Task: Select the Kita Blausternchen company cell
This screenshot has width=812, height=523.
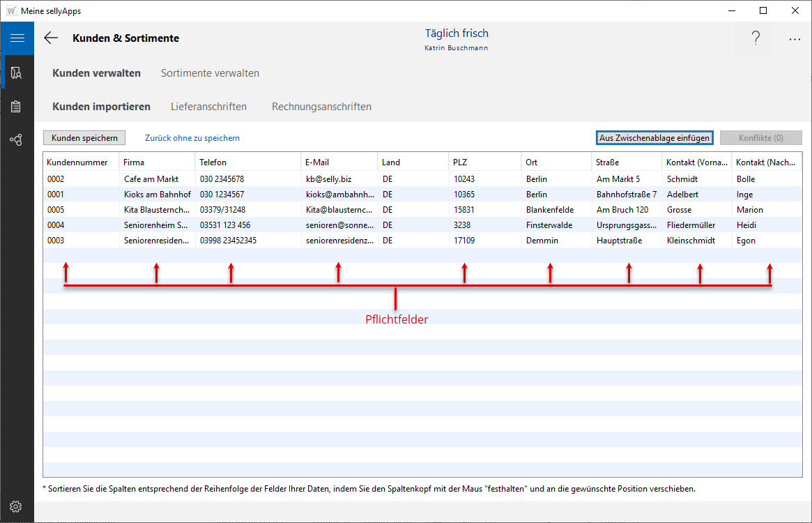Action: 156,210
